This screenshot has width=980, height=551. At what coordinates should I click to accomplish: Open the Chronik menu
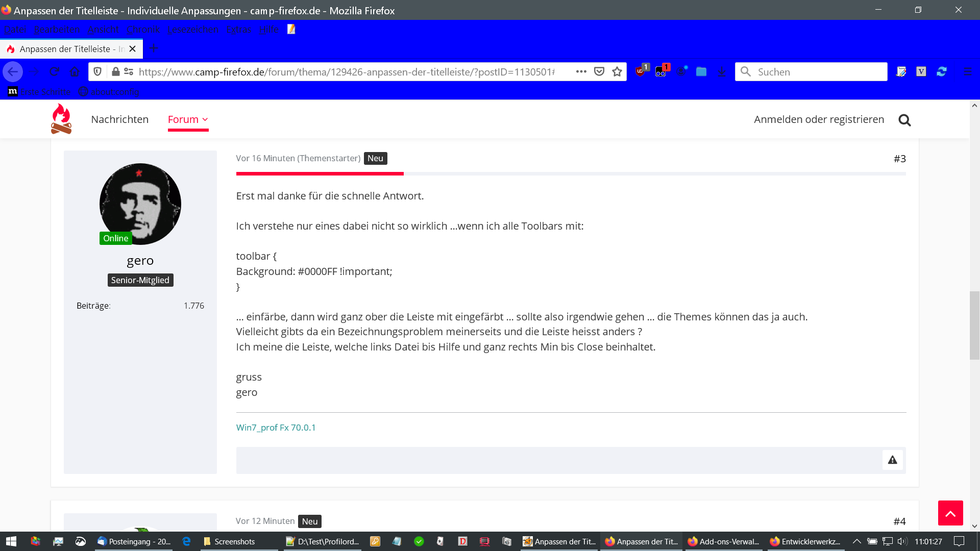coord(143,30)
